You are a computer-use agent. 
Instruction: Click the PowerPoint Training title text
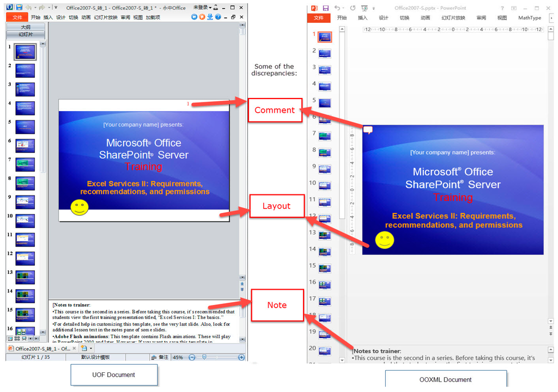pos(453,198)
